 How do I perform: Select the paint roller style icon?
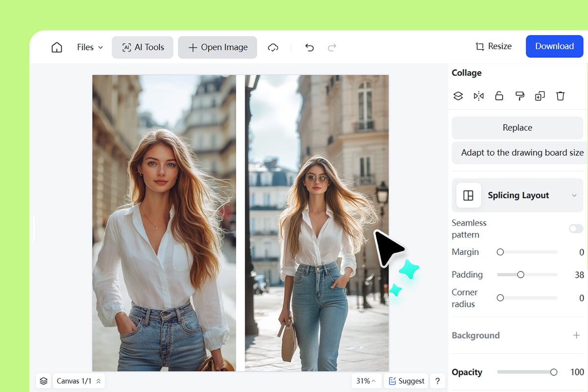pyautogui.click(x=520, y=96)
